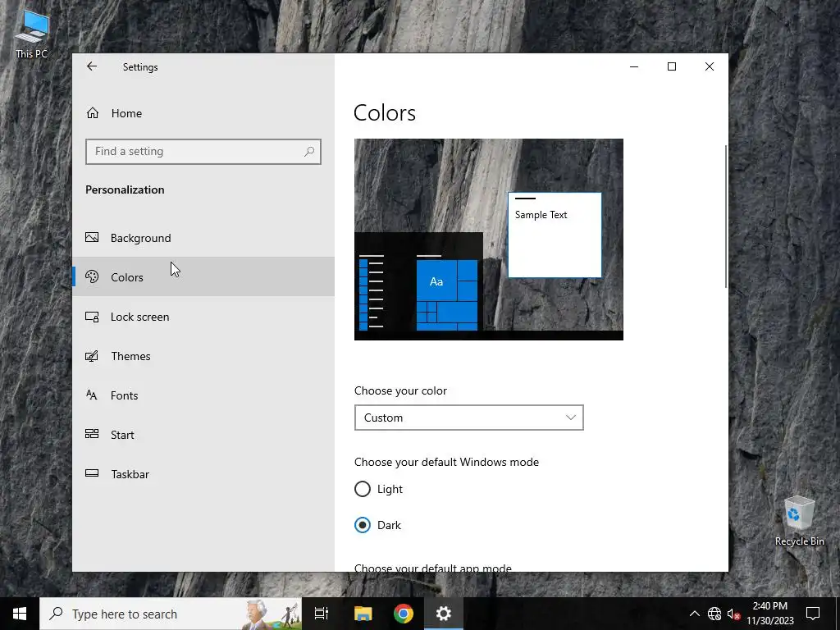
Task: Select the Colors palette icon
Action: coord(92,276)
